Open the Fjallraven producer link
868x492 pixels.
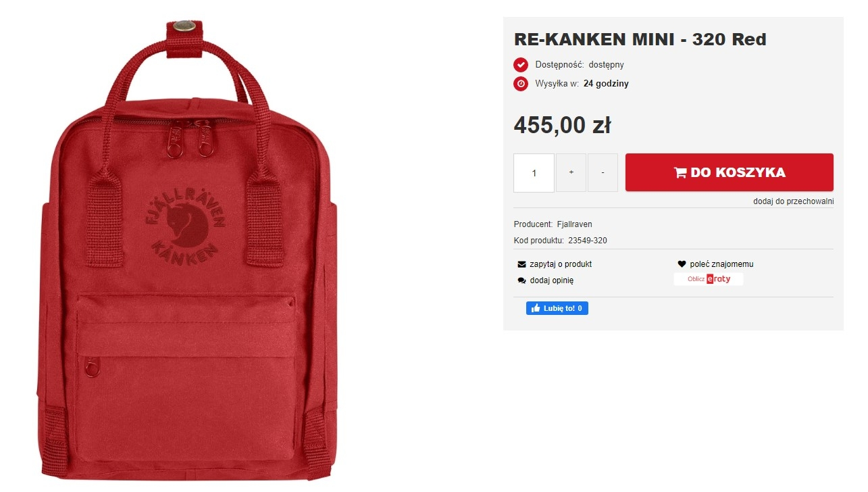point(574,224)
